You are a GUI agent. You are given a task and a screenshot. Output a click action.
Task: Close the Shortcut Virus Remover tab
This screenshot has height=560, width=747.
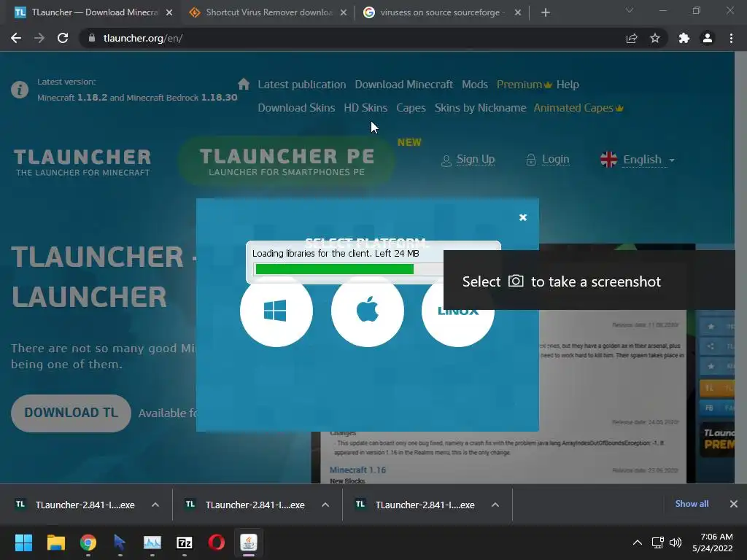[x=344, y=12]
